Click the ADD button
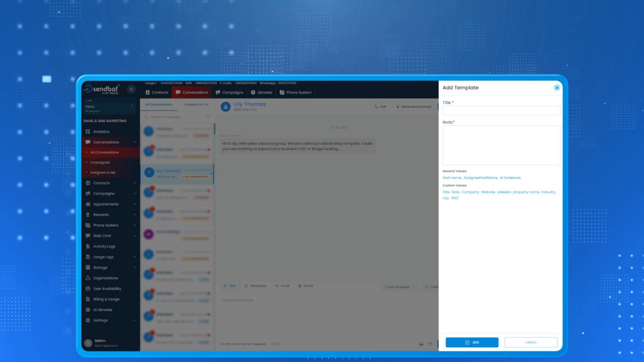 click(x=472, y=342)
